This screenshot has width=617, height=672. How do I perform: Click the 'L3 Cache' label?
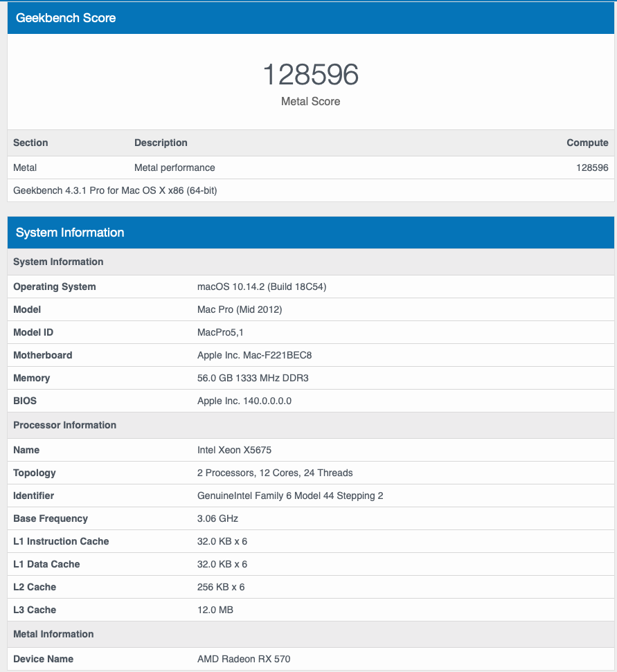click(x=35, y=610)
